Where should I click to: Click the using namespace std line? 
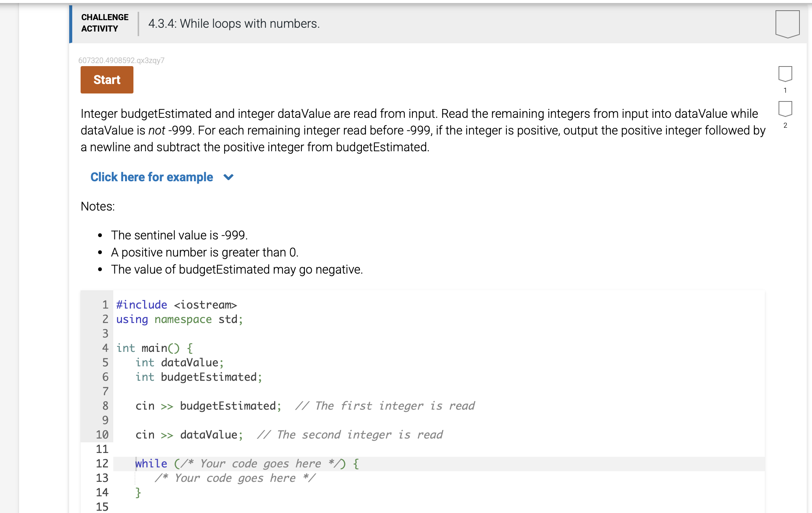click(x=179, y=319)
